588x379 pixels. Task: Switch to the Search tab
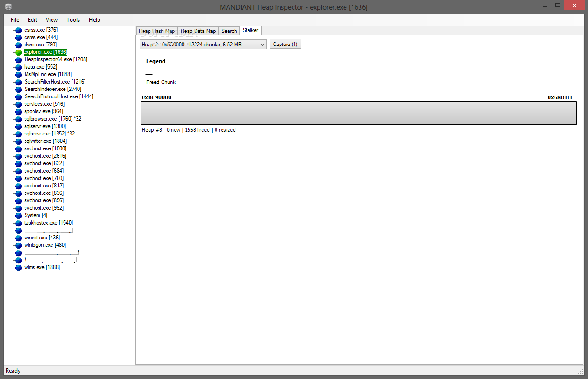[229, 31]
